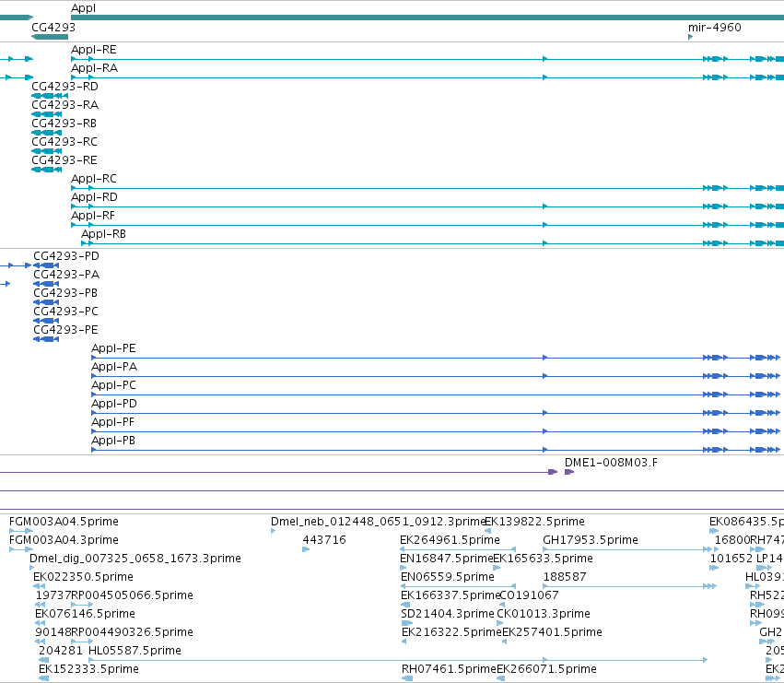Select the DME1-008M03.F feature label
The image size is (784, 683).
coord(611,463)
